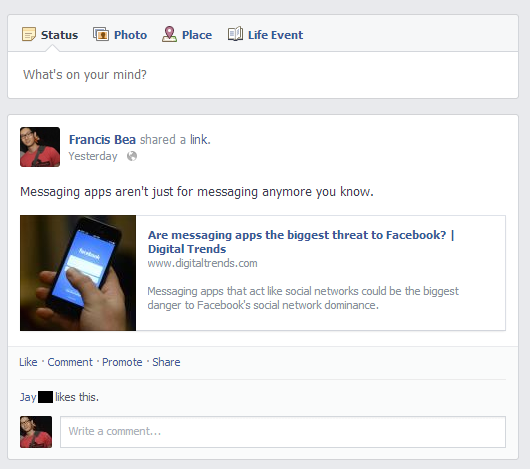Click the Comment link under the post
The image size is (530, 469).
coord(70,362)
